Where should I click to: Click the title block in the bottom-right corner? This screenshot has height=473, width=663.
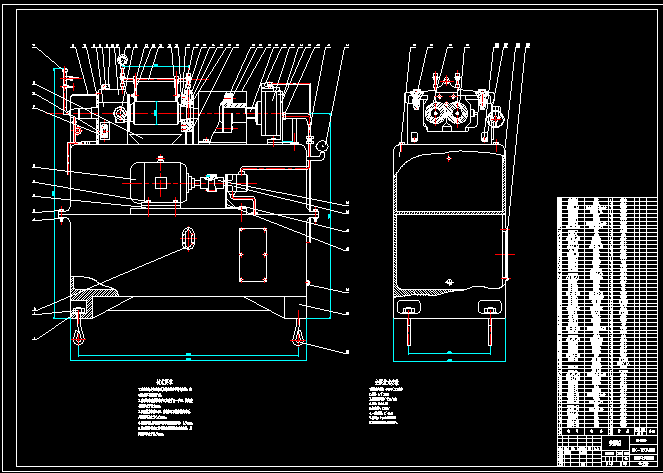[607, 451]
